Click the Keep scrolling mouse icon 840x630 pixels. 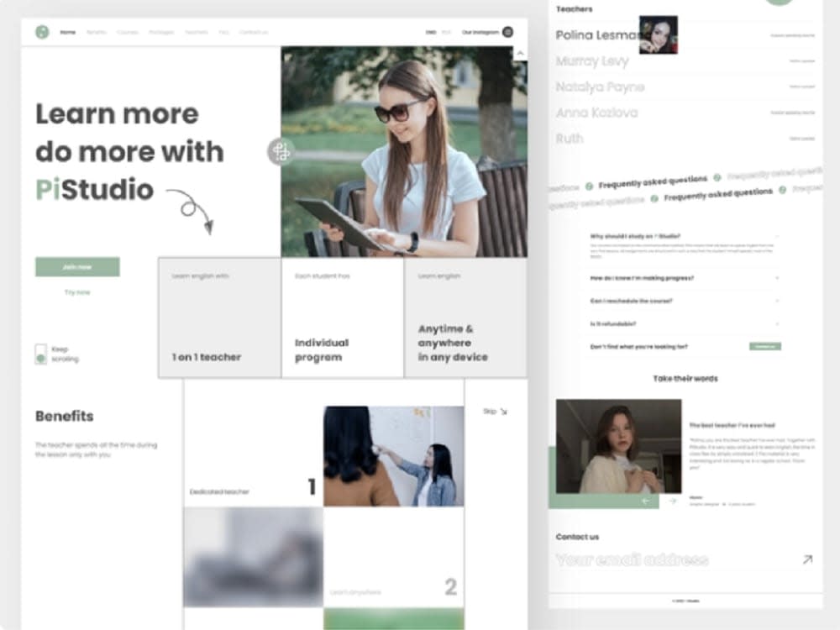click(40, 354)
